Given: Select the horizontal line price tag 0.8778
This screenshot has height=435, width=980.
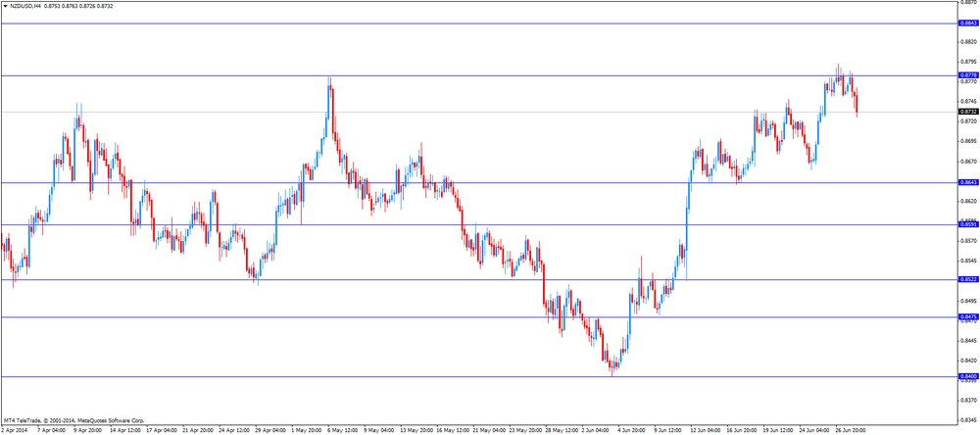Looking at the screenshot, I should 968,75.
